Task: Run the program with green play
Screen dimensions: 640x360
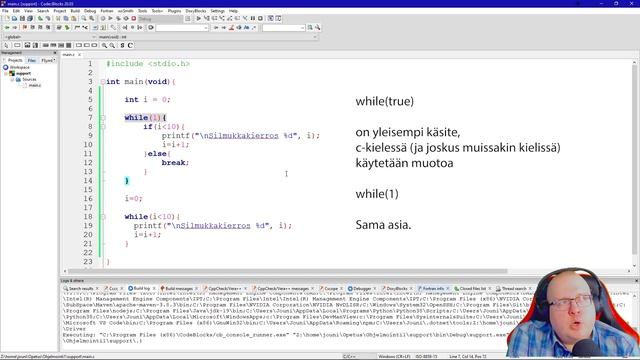Action: (110, 18)
